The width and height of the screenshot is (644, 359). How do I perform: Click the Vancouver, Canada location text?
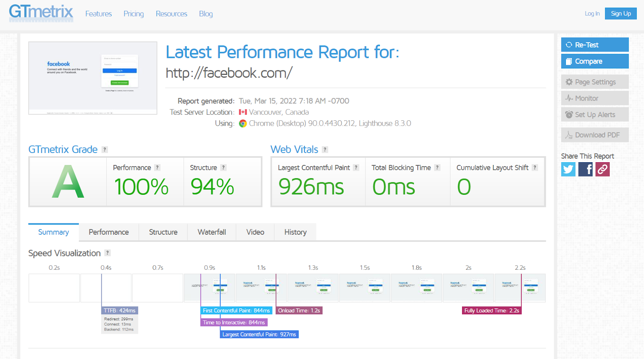pyautogui.click(x=279, y=112)
